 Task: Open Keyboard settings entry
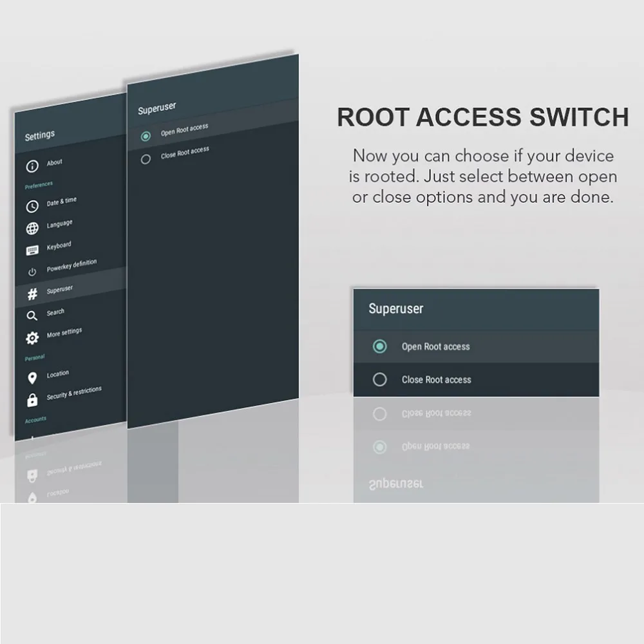click(59, 245)
